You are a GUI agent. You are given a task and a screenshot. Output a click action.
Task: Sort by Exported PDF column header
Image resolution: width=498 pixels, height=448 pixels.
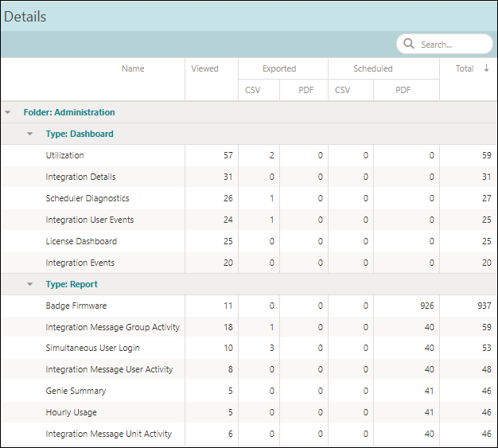[304, 90]
